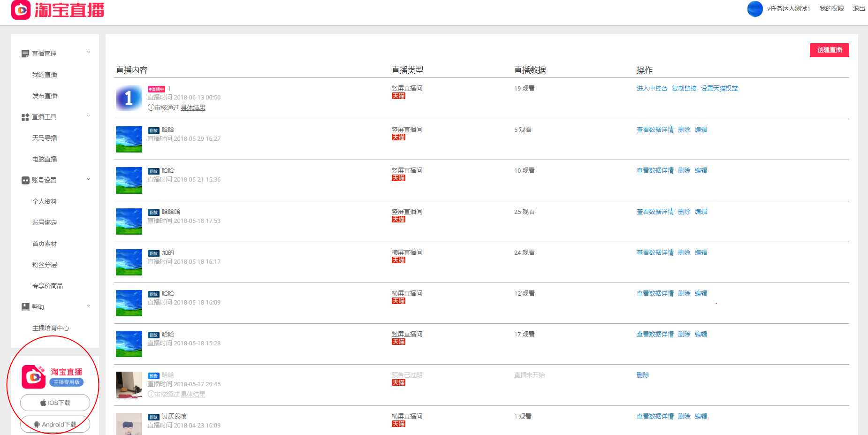Open 个人资料 in sidebar
868x435 pixels.
[45, 201]
